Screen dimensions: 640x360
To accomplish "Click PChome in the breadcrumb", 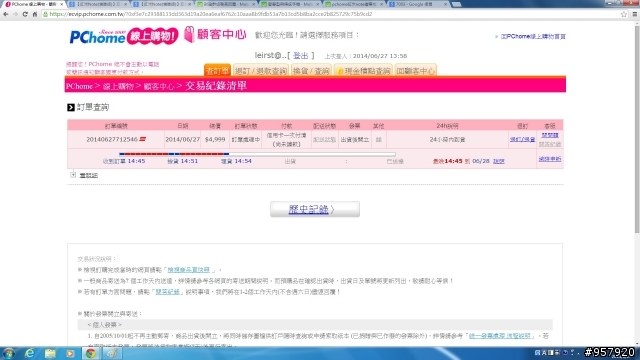I will tap(79, 86).
